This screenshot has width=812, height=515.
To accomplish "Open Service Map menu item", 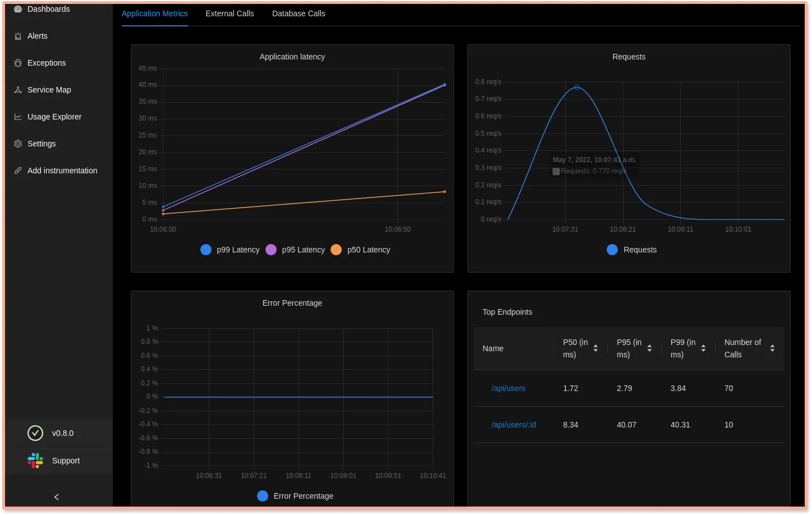I will 49,90.
